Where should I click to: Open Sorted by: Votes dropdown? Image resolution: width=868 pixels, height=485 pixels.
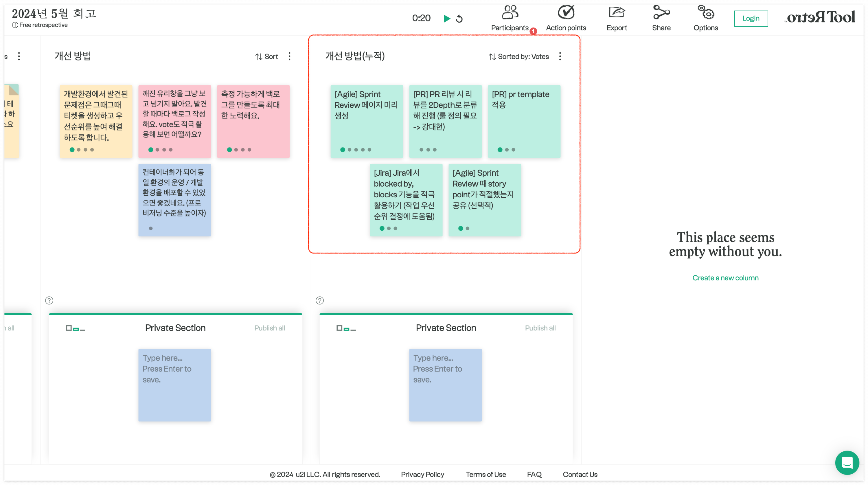519,57
